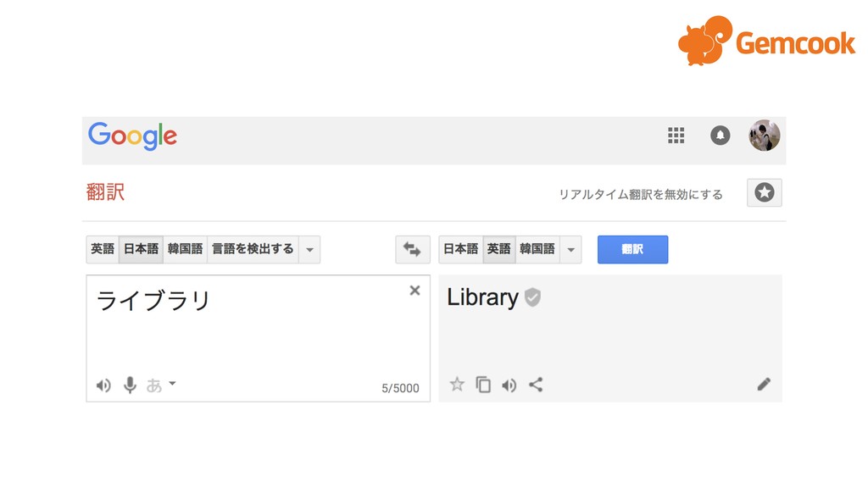Viewport: 868px width, 488px height.
Task: Copy the translated text
Action: (x=483, y=385)
